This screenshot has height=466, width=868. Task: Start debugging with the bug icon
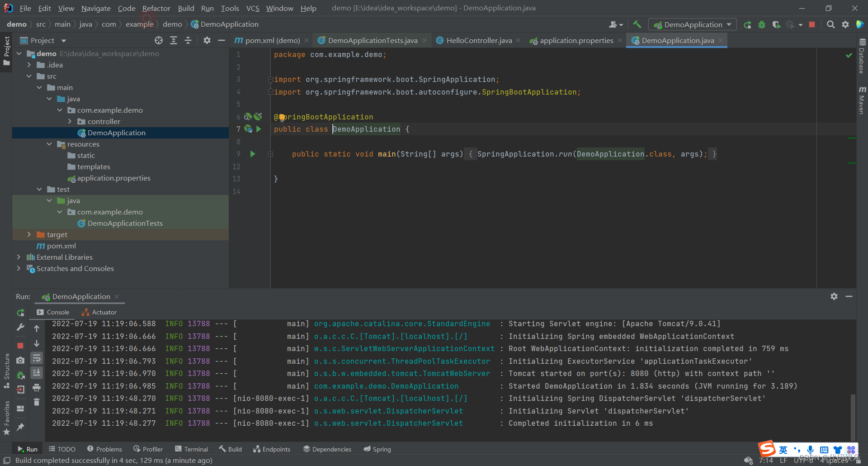tap(762, 24)
